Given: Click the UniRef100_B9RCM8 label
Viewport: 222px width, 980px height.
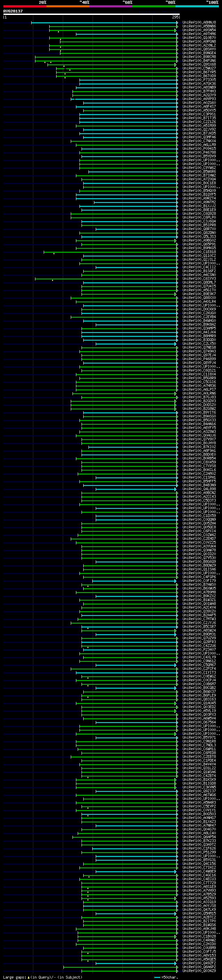Looking at the screenshot, I should pyautogui.click(x=199, y=57).
